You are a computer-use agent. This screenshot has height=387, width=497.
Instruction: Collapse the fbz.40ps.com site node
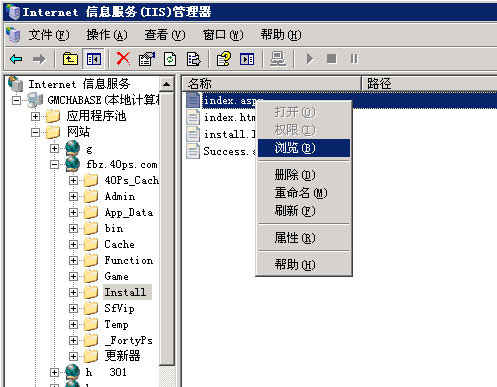click(x=54, y=164)
